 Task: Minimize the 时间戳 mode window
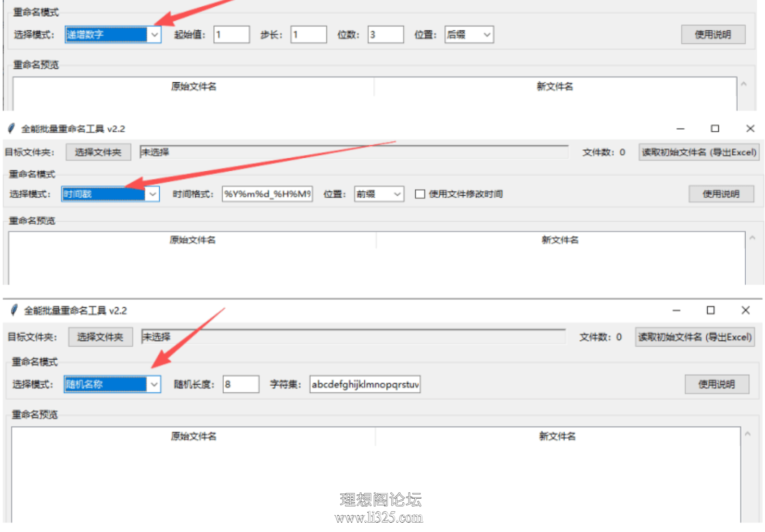tap(680, 129)
